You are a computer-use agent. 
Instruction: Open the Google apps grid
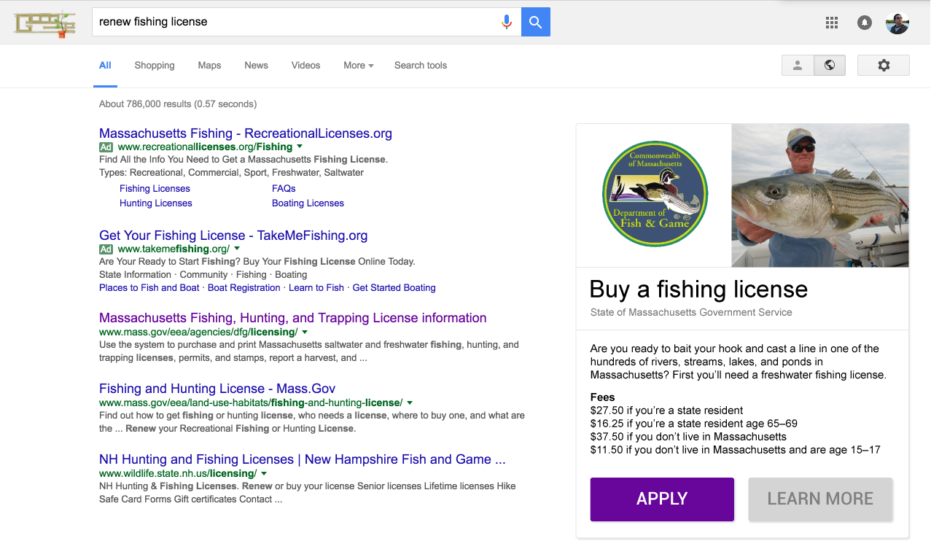click(832, 23)
